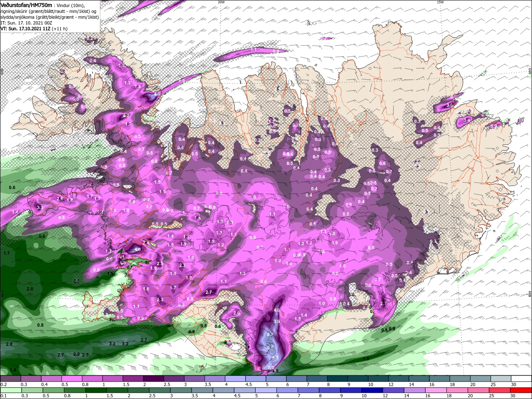
Task: Click the "2.8" rain value on the map
Action: point(9,344)
